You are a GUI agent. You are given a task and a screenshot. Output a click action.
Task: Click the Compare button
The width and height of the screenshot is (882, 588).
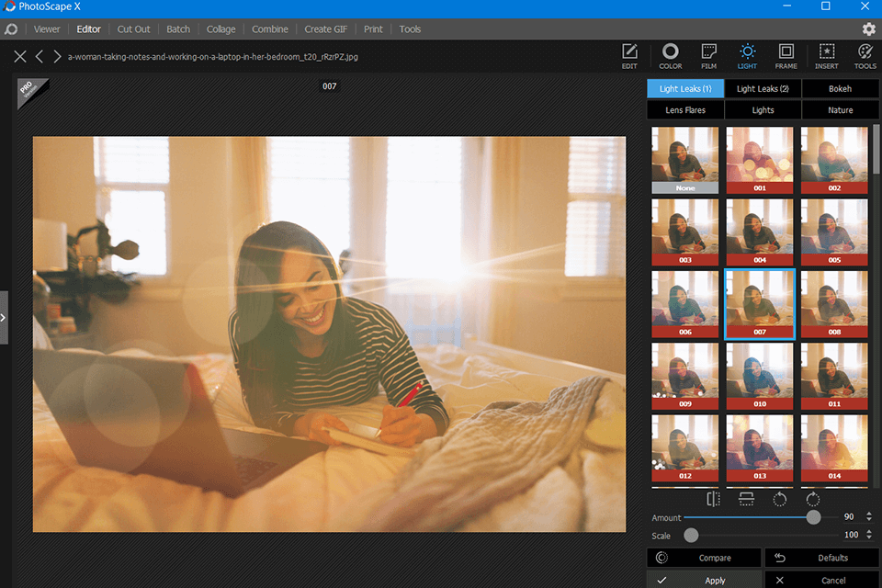pos(704,558)
